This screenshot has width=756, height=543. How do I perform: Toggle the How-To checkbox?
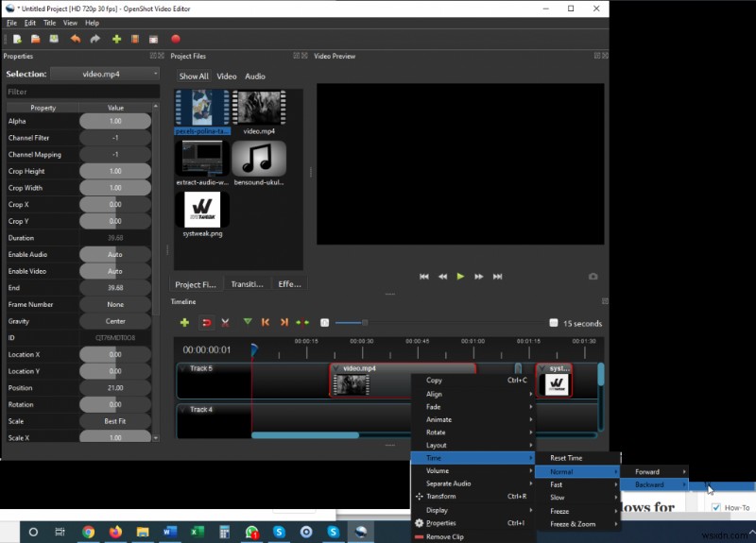(x=714, y=508)
